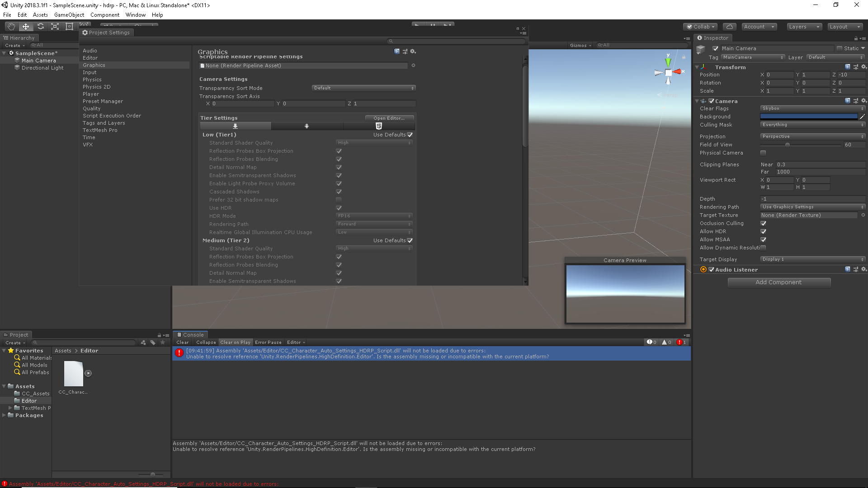The width and height of the screenshot is (868, 488).
Task: Open the Component menu
Action: coord(104,15)
